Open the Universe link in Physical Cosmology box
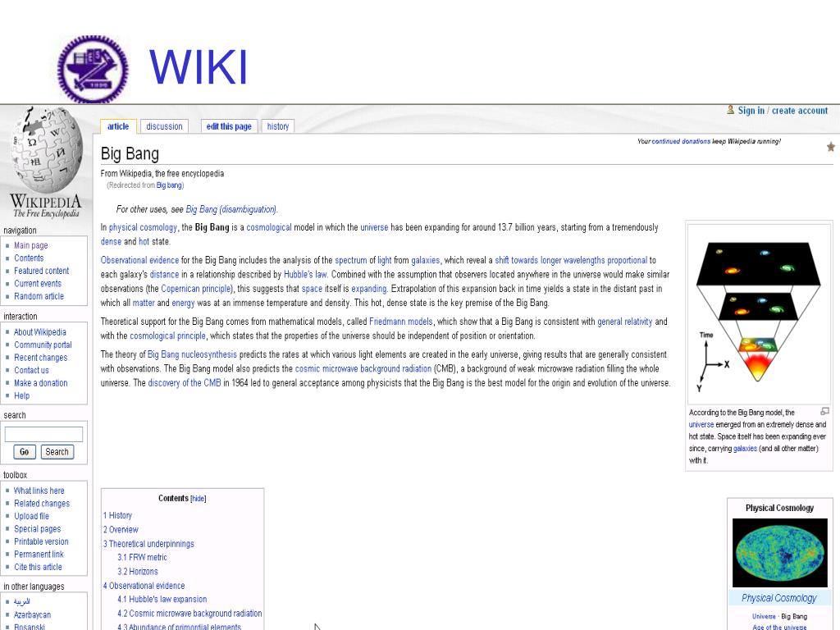Viewport: 840px width, 630px height. pyautogui.click(x=764, y=617)
